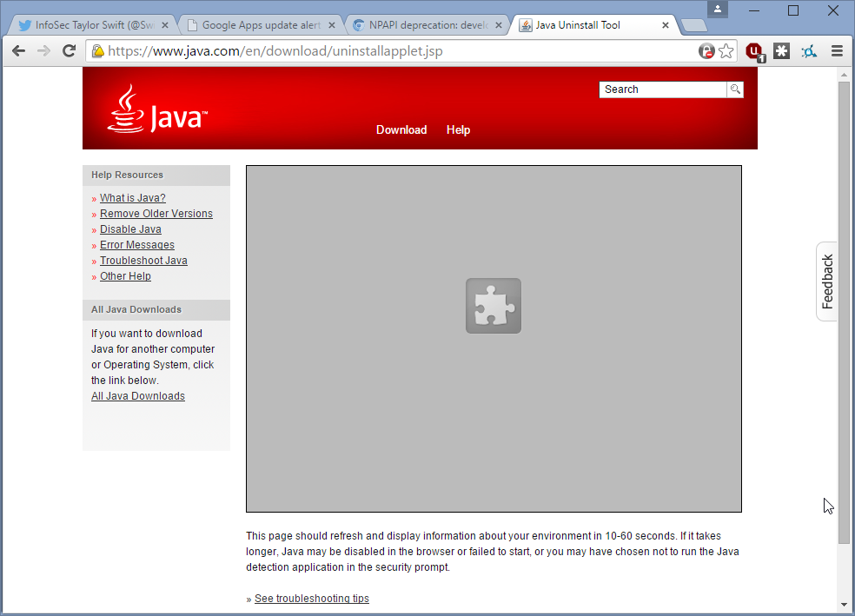This screenshot has width=855, height=616.
Task: Bookmark this page with the star icon
Action: (726, 51)
